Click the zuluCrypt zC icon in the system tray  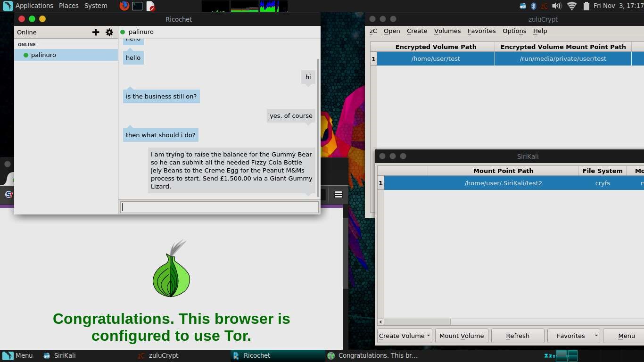tap(545, 6)
